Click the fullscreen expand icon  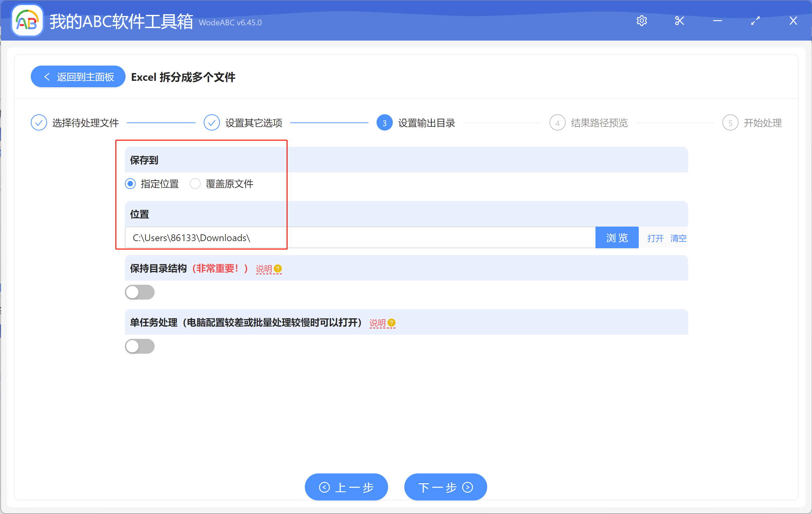(755, 21)
